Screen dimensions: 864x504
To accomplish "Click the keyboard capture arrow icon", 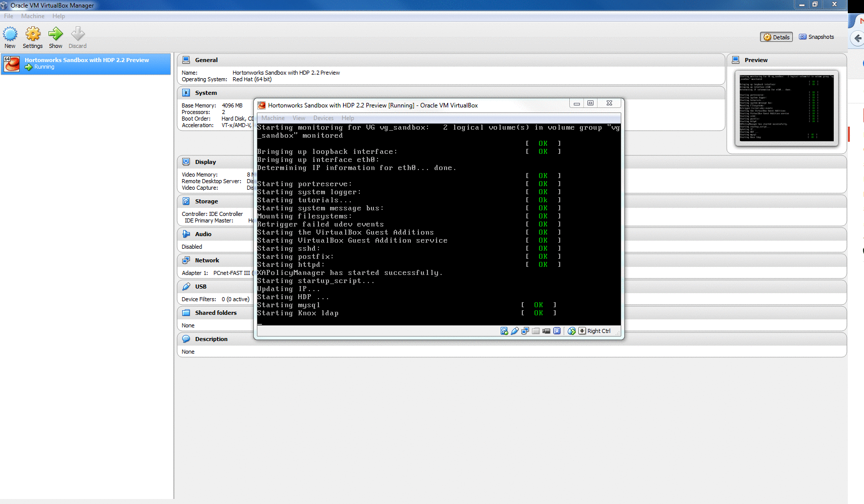I will [x=582, y=331].
